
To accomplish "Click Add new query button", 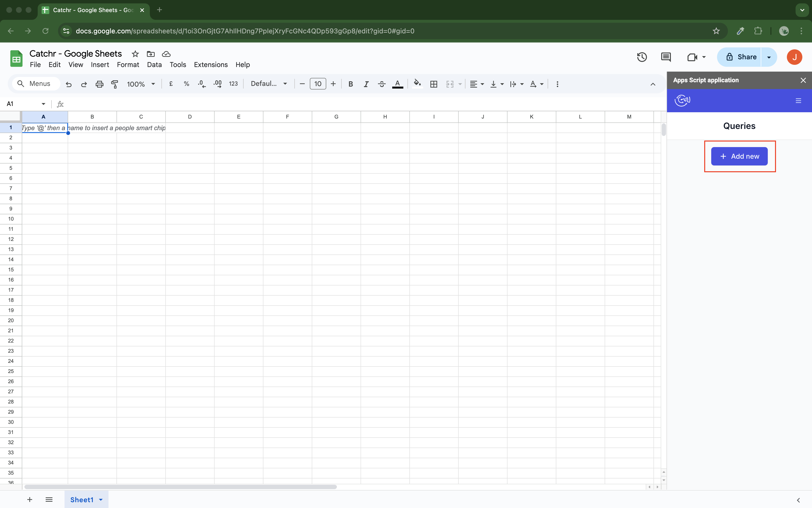I will pyautogui.click(x=739, y=156).
